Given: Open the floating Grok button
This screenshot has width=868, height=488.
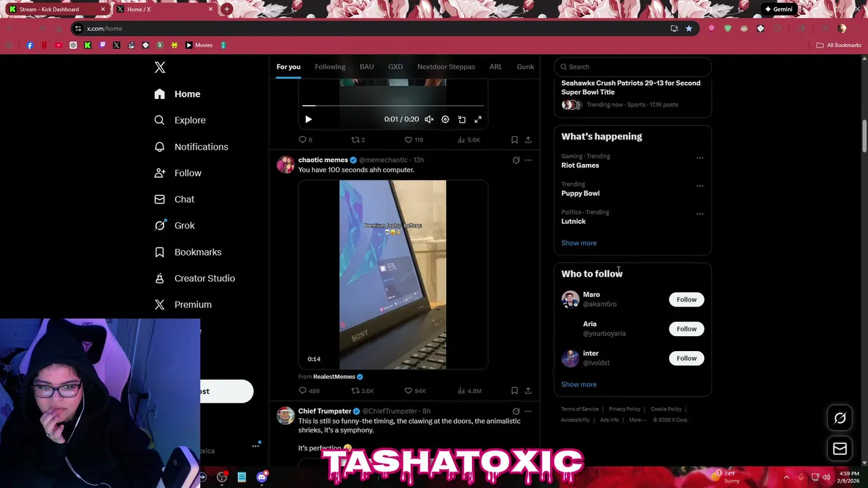Looking at the screenshot, I should 840,418.
